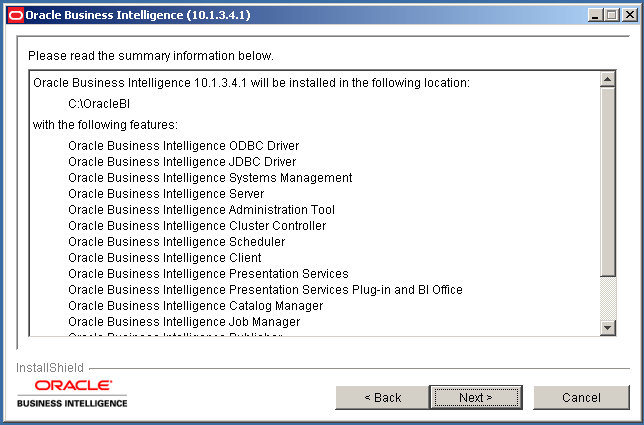Select the JDBC Driver feature line
Screen dimensions: 644x425
(182, 162)
